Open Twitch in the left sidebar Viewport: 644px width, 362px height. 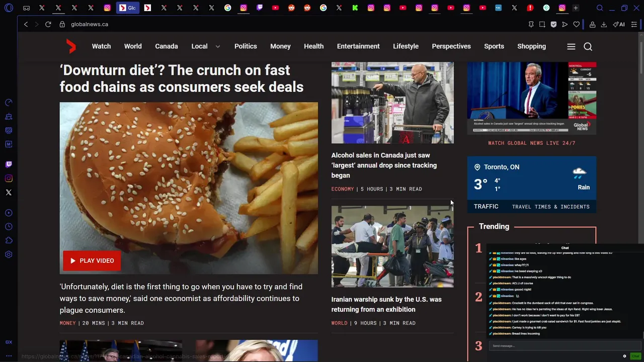pos(9,164)
